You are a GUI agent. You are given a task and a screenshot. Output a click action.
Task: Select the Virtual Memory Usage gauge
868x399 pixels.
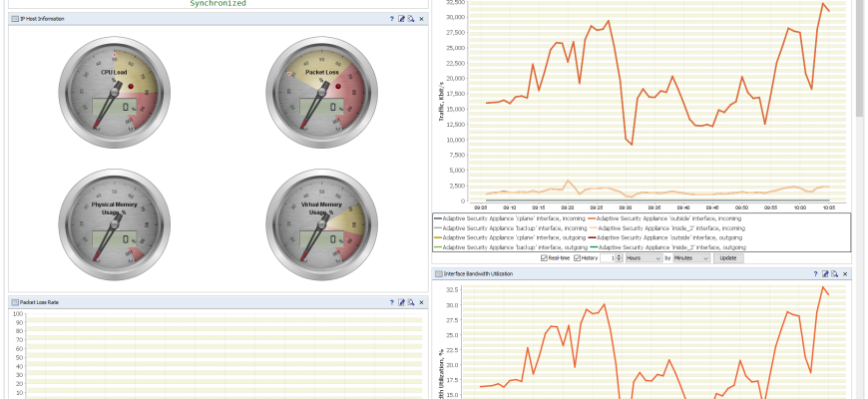(x=321, y=224)
